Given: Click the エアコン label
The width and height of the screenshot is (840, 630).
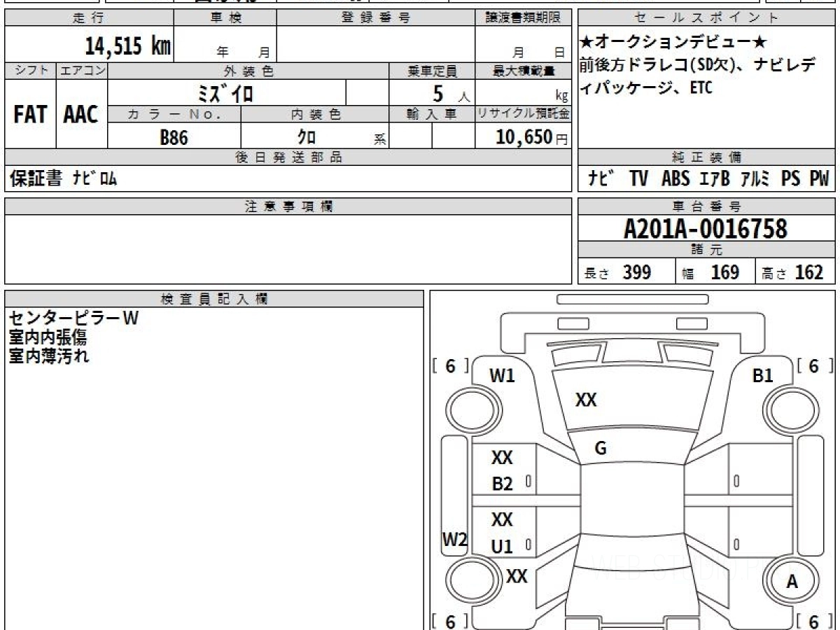Looking at the screenshot, I should pyautogui.click(x=82, y=71).
